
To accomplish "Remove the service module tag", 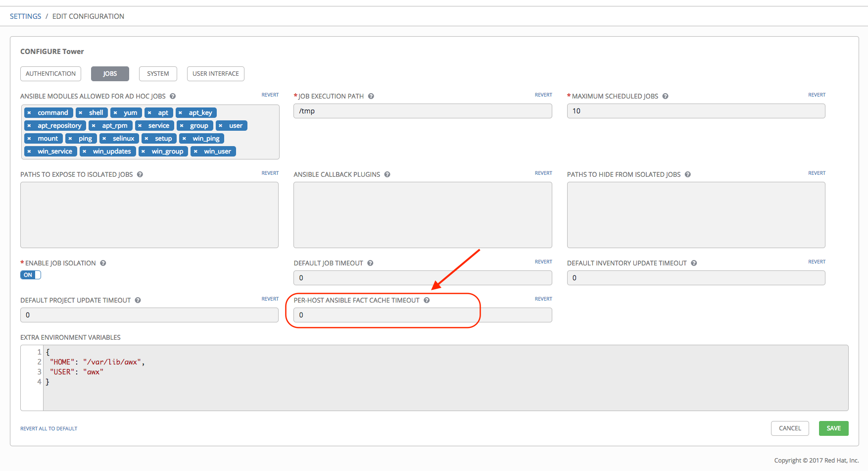I will [140, 126].
